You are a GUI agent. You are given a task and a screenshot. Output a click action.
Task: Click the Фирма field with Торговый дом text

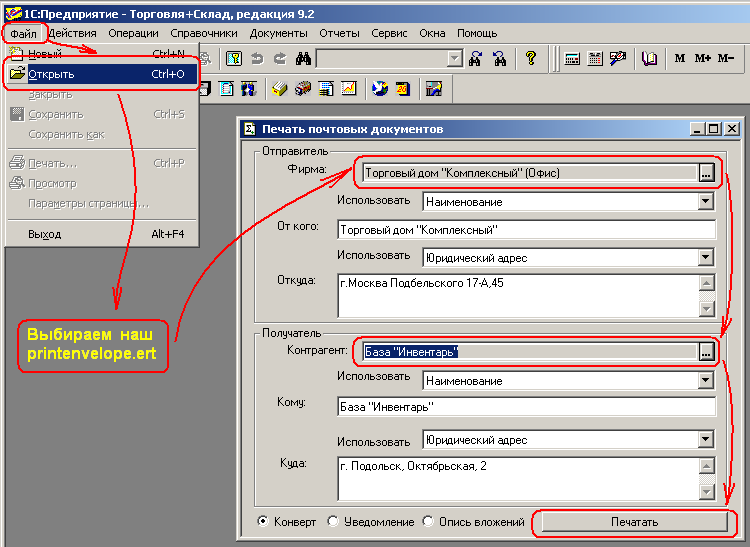pos(529,173)
